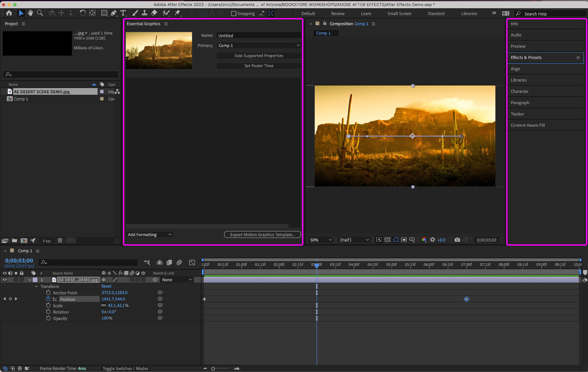
Task: Pick the Puppet Pin tool
Action: tap(178, 13)
